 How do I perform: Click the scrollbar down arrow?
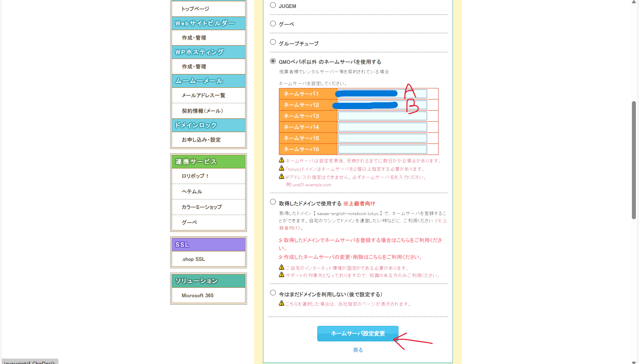pos(634,362)
